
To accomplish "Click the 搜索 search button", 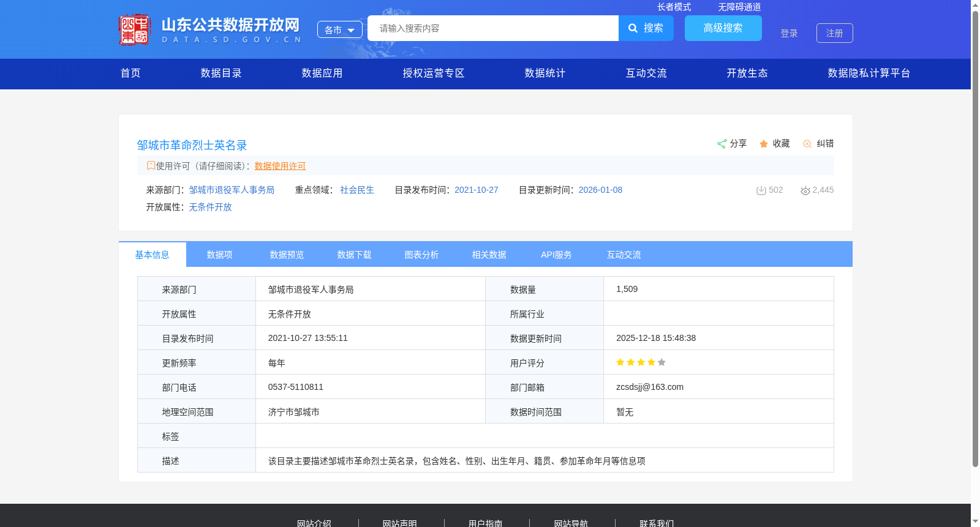I will click(646, 28).
